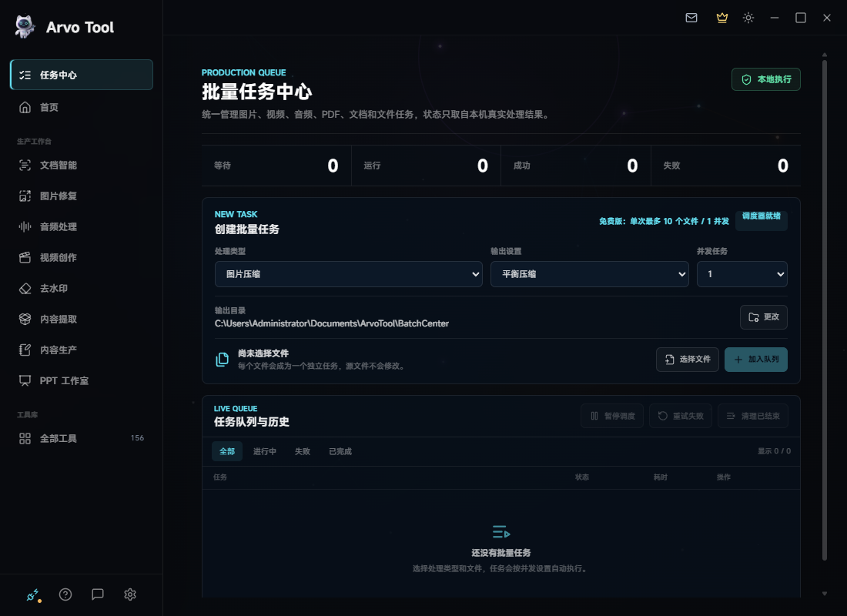The width and height of the screenshot is (847, 616).
Task: Open 全部工具 list
Action: tap(82, 438)
